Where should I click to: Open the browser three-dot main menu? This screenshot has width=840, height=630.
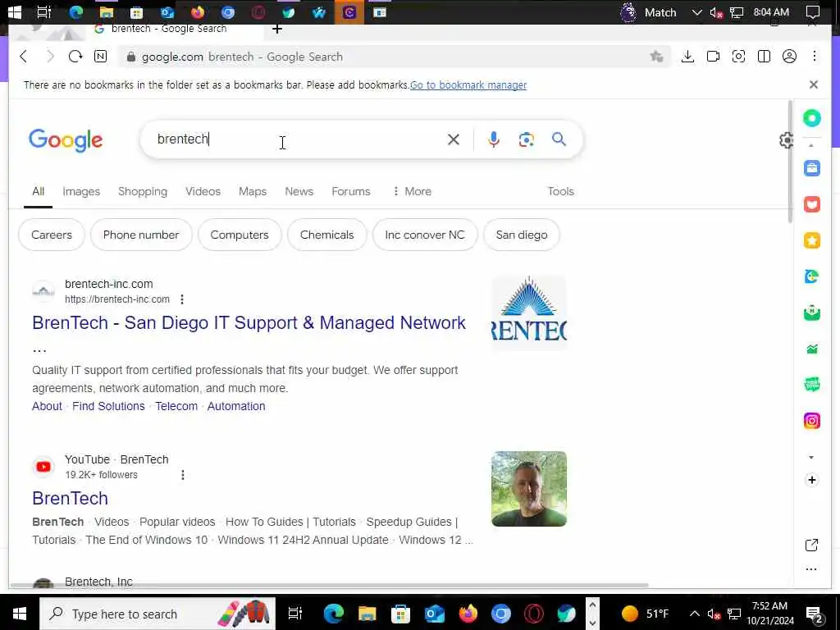(x=815, y=57)
